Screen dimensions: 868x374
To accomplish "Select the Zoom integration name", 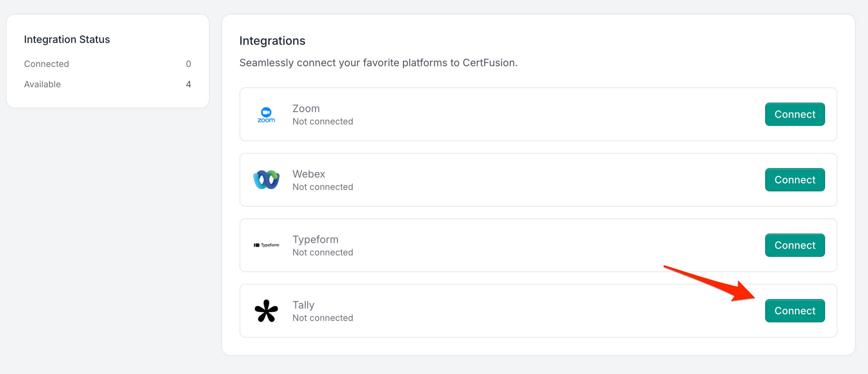I will click(x=306, y=108).
